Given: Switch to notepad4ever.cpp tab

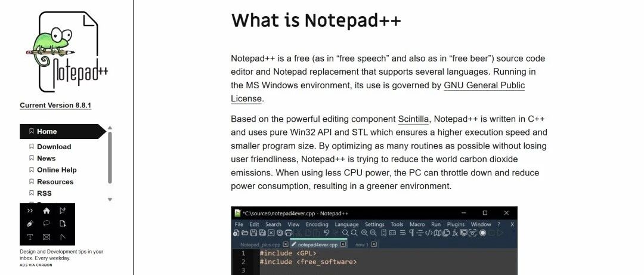Looking at the screenshot, I should 318,244.
